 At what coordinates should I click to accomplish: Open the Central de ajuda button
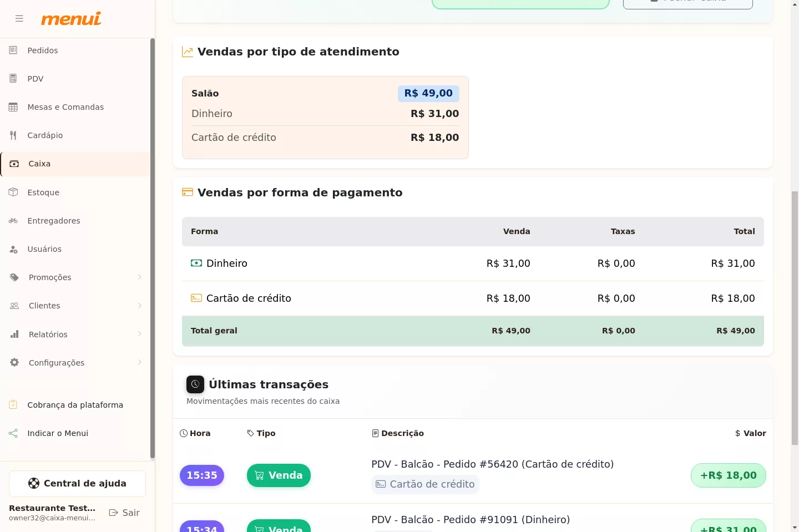[77, 484]
